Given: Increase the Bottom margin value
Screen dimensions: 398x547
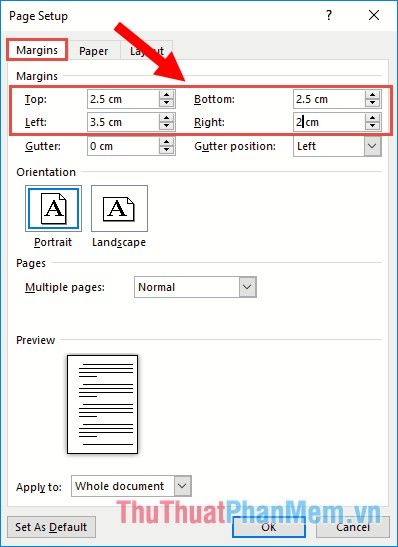Looking at the screenshot, I should click(x=373, y=95).
